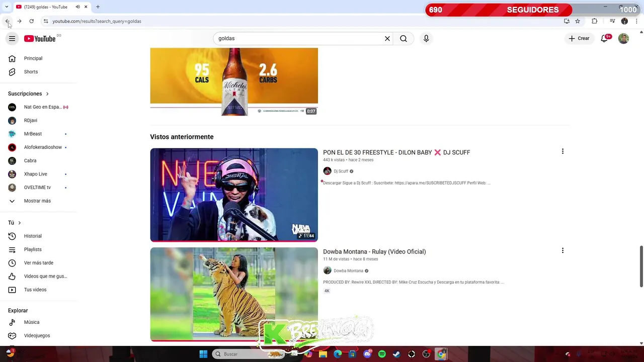Play PON EL DE 30 FREESTYLE thumbnail
The height and width of the screenshot is (362, 644).
pyautogui.click(x=234, y=195)
